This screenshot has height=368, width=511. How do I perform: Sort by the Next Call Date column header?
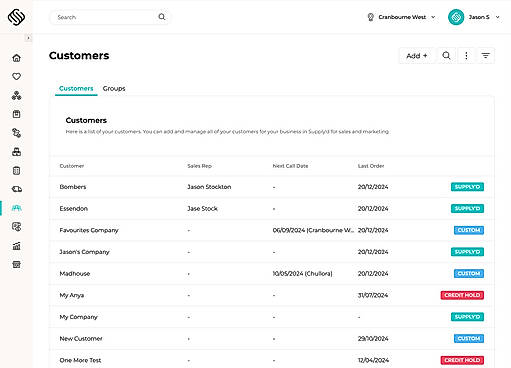(x=290, y=166)
